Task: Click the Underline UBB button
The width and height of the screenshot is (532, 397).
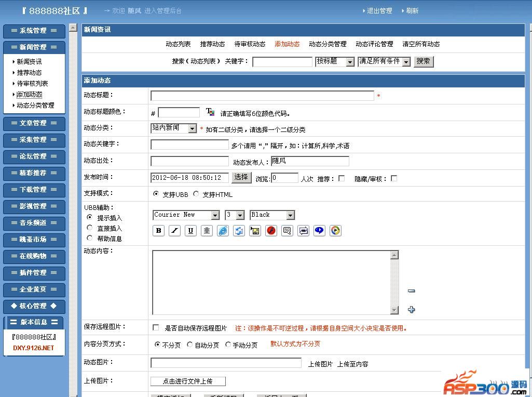Action: tap(190, 231)
